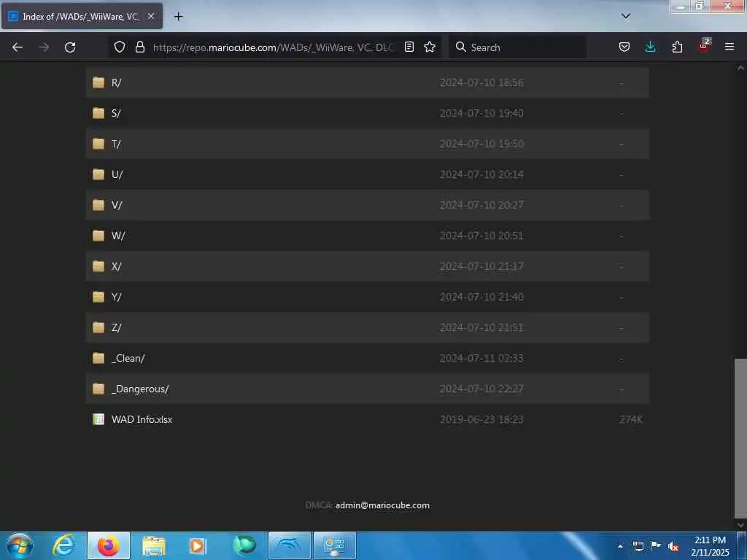
Task: Toggle reader view in address bar
Action: pos(409,47)
